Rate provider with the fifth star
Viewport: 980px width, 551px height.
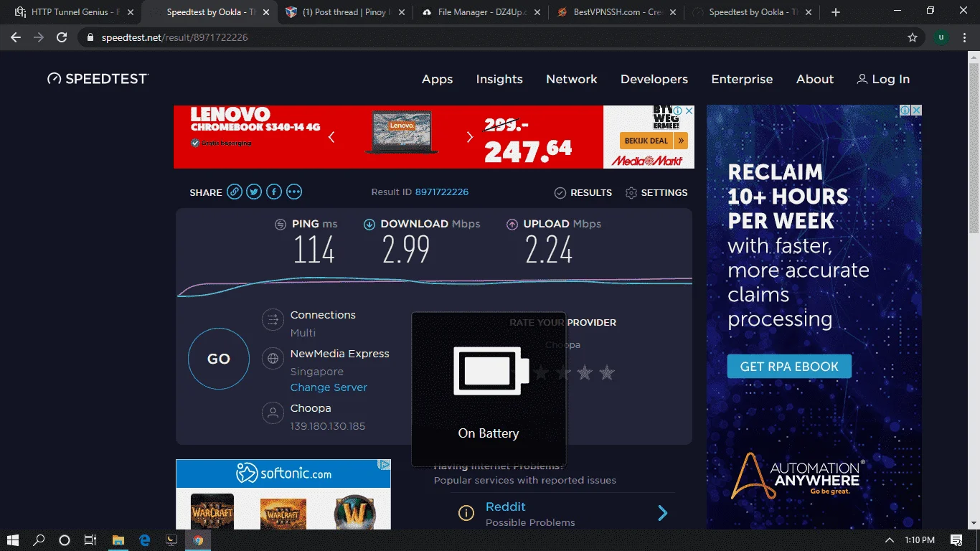607,372
